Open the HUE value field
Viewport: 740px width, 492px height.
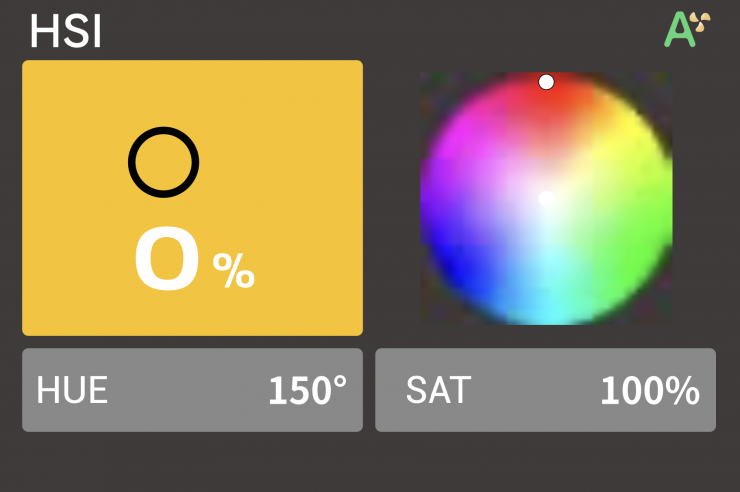(192, 390)
